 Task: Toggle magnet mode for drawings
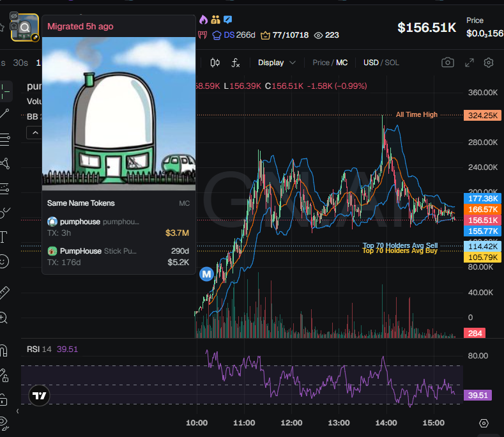point(3,351)
